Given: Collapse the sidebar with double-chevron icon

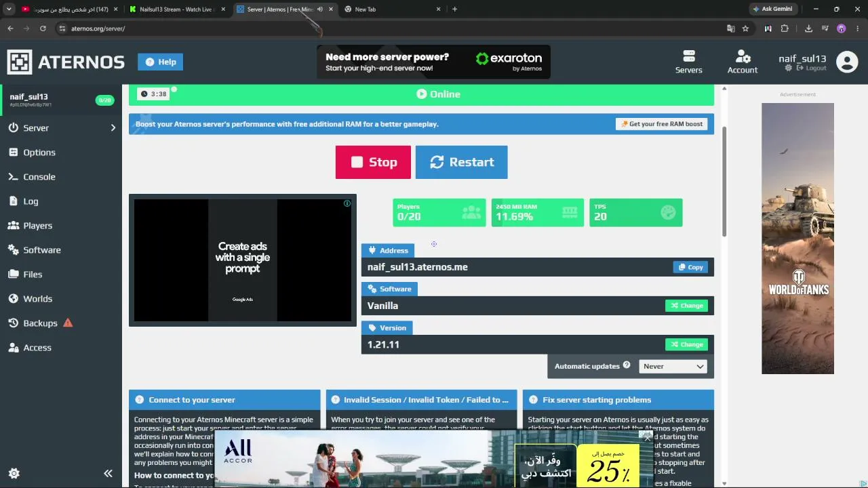Looking at the screenshot, I should tap(108, 473).
